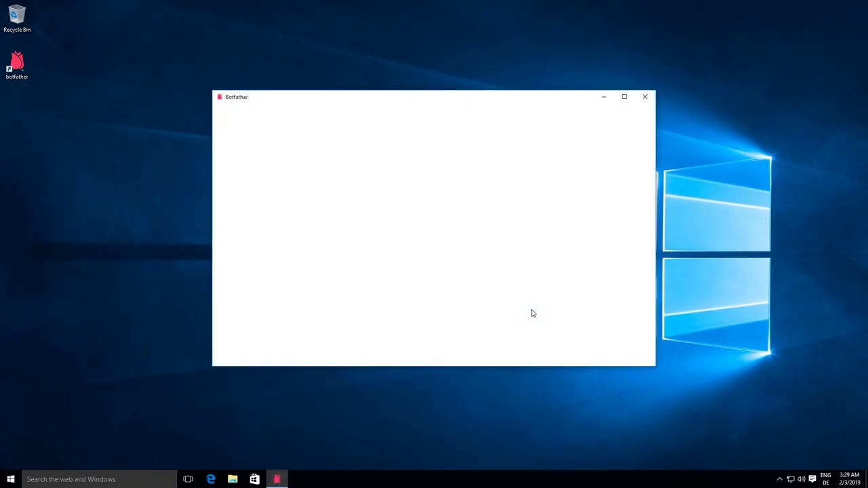Viewport: 868px width, 488px height.
Task: Launch Microsoft Edge from the taskbar
Action: click(210, 479)
